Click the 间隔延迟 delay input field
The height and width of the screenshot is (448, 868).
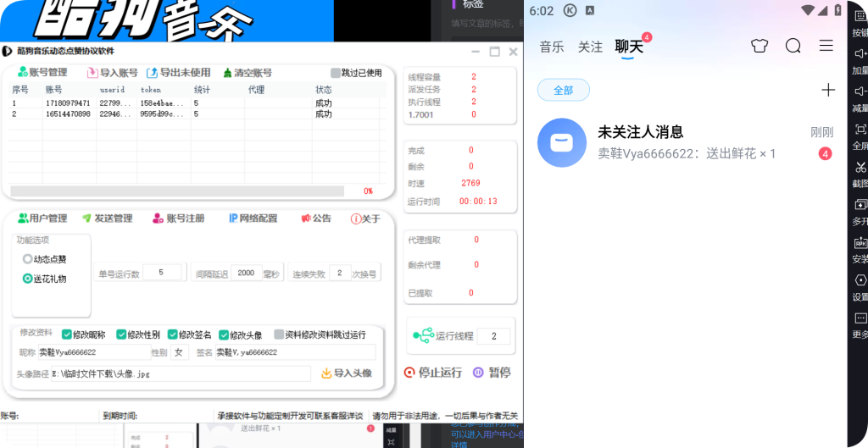246,273
